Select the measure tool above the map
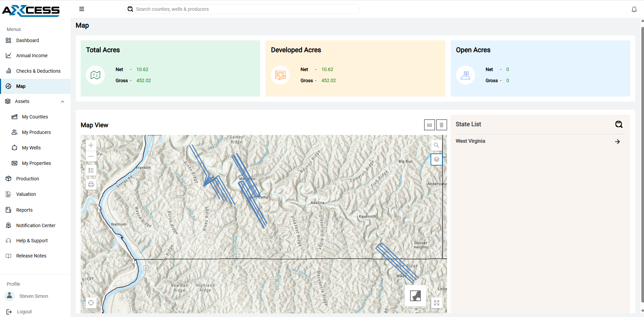The height and width of the screenshot is (317, 644). pos(429,125)
